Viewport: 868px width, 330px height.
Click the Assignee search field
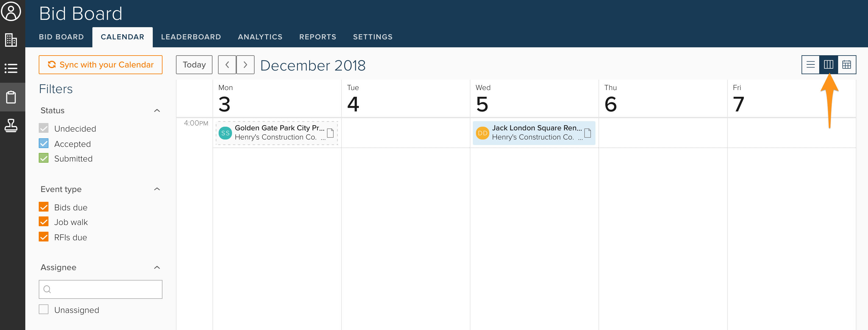(x=105, y=289)
